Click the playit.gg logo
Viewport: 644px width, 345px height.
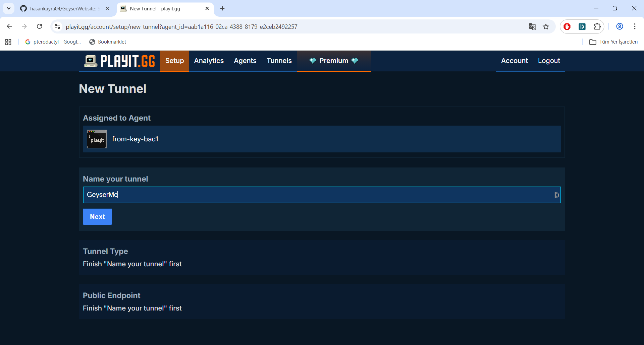click(x=119, y=61)
